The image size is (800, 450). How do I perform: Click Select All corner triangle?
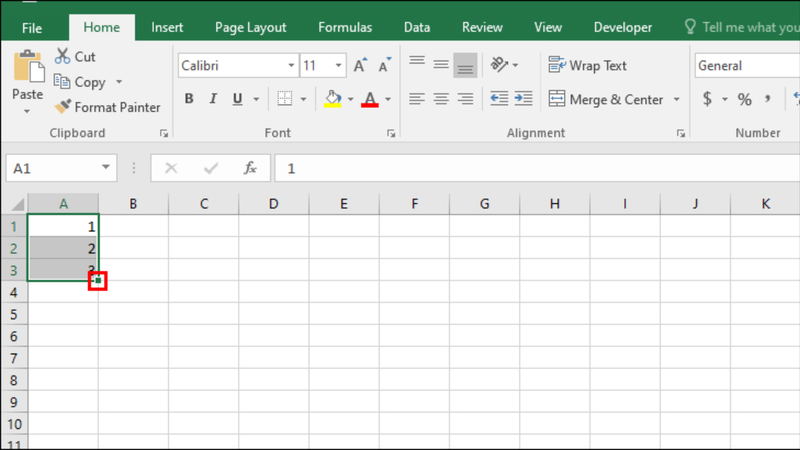(17, 204)
